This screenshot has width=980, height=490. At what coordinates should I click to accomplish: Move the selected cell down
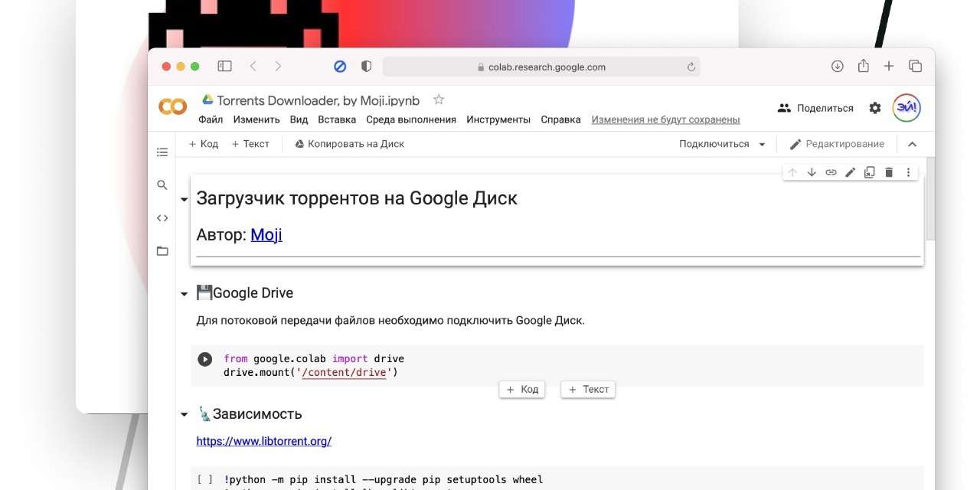click(812, 172)
